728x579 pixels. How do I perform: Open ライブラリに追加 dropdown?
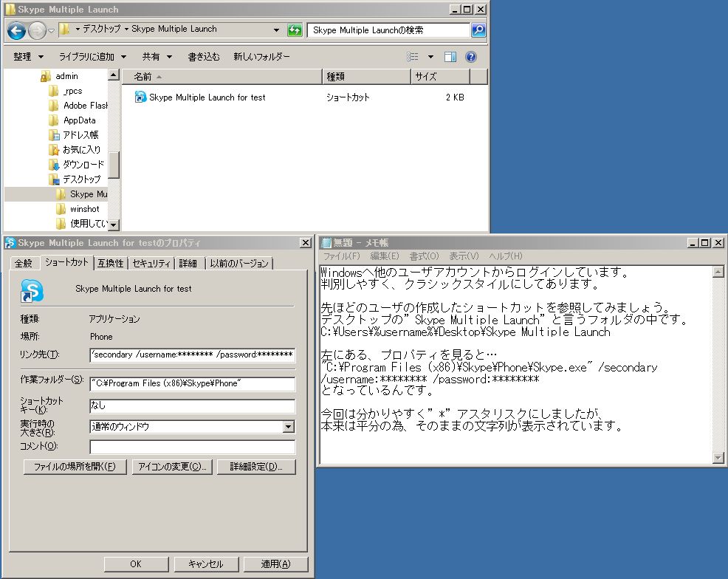pyautogui.click(x=92, y=57)
